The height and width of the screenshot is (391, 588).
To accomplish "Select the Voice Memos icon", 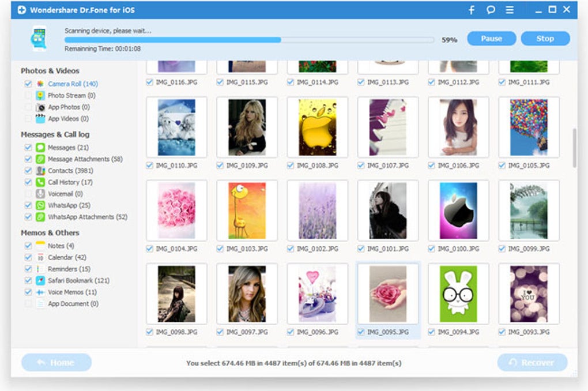I will [x=40, y=292].
